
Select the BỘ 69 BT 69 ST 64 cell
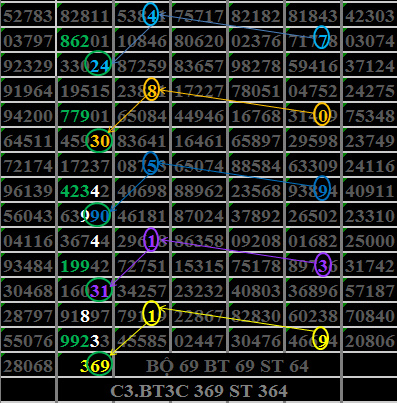[x=228, y=365]
